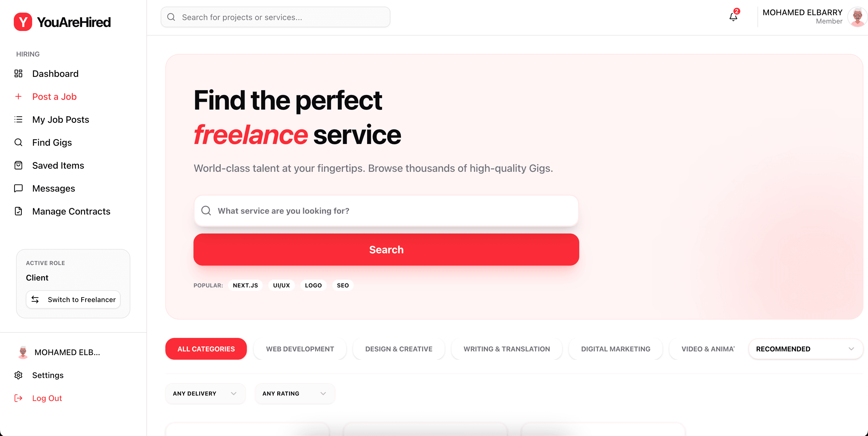Expand the ANY RATING dropdown
This screenshot has height=436, width=868.
pyautogui.click(x=294, y=393)
